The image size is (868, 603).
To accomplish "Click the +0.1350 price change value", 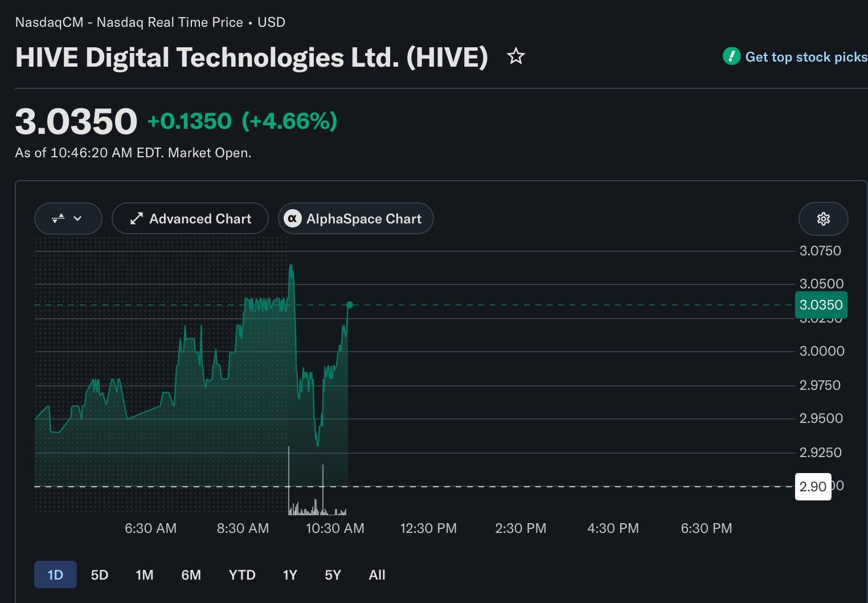I will 190,121.
